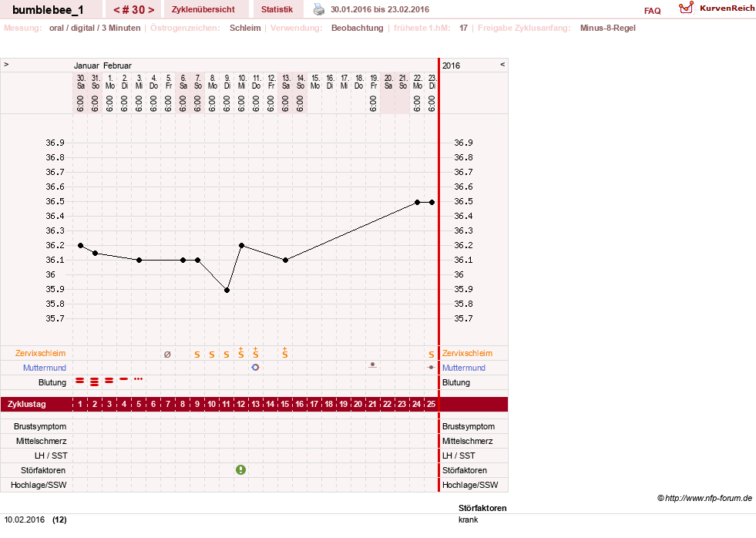Click the bleeding symbol on cycle day 1
The height and width of the screenshot is (538, 756).
(80, 381)
